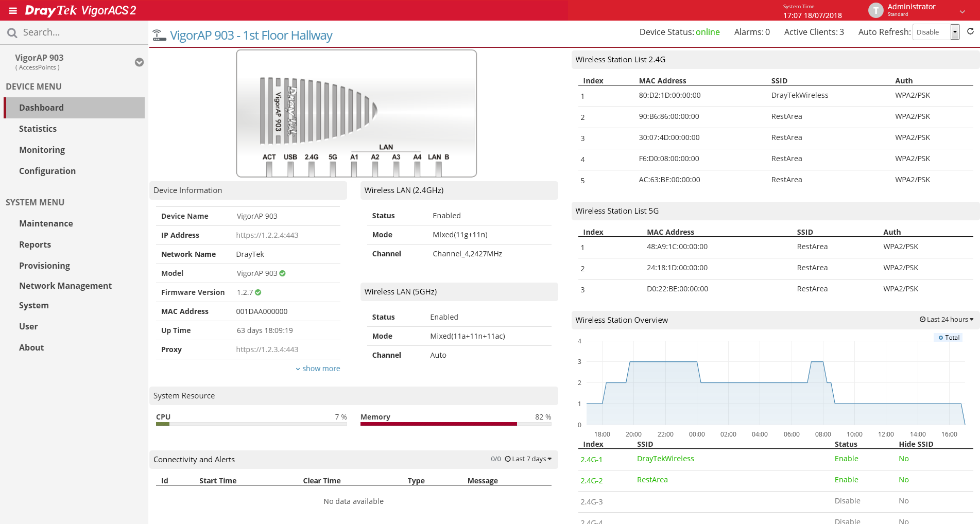This screenshot has width=980, height=524.
Task: Open the System menu item
Action: pyautogui.click(x=34, y=305)
